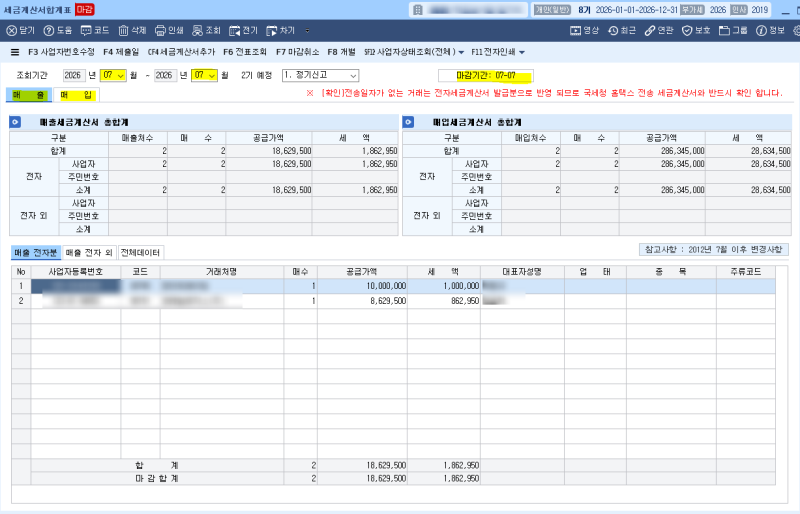Click the start year 2026 field
Viewport: 800px width, 514px height.
[x=73, y=76]
